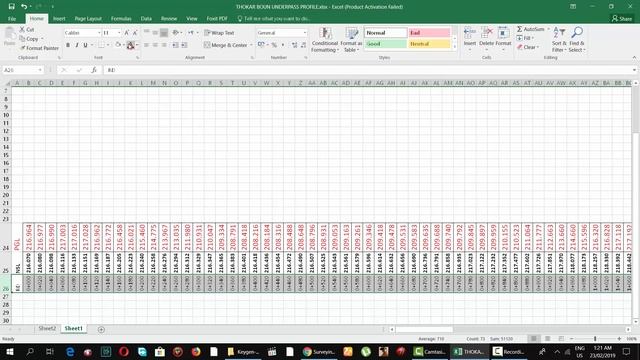The image size is (640, 360).
Task: Switch to the Insert ribbon tab
Action: pos(59,19)
